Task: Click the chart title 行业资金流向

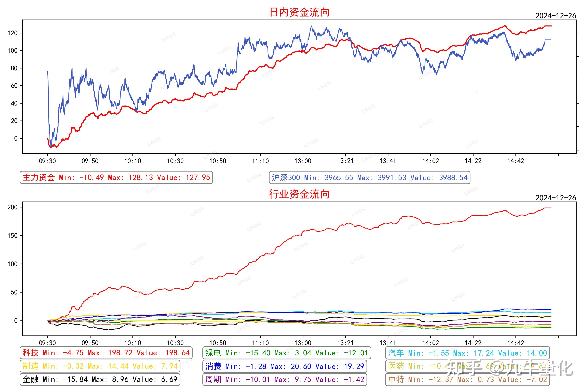Action: click(x=299, y=194)
